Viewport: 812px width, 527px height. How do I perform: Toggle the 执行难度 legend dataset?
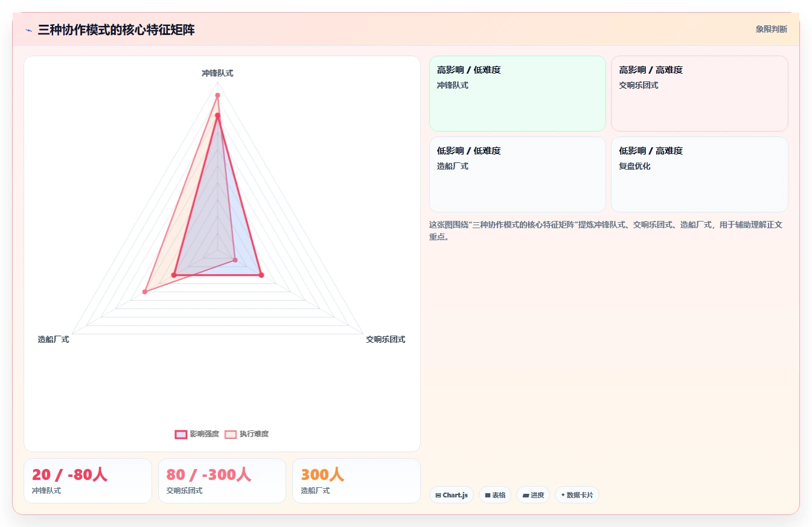coord(246,434)
